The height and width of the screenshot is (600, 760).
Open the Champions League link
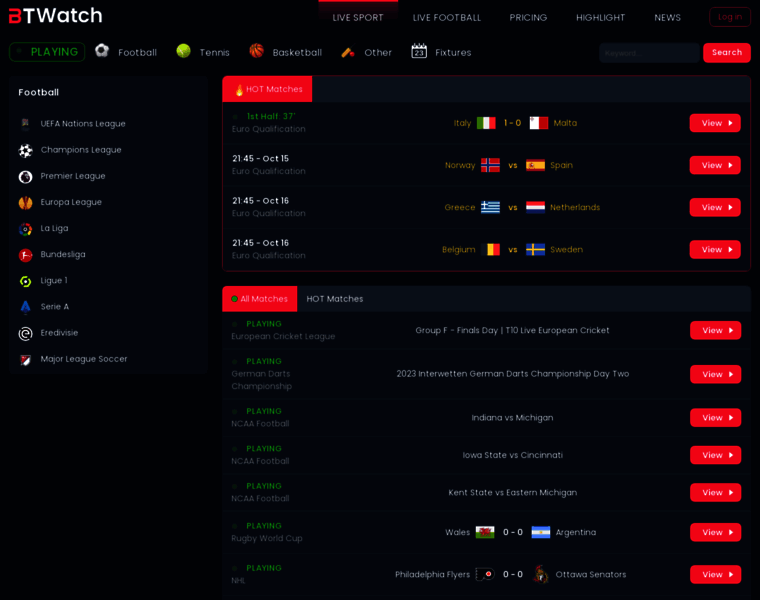81,150
